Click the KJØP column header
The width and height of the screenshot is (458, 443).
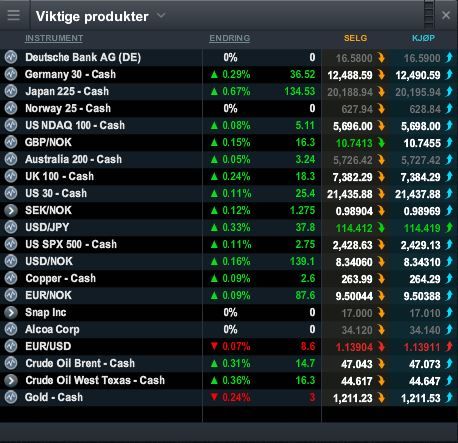point(423,38)
